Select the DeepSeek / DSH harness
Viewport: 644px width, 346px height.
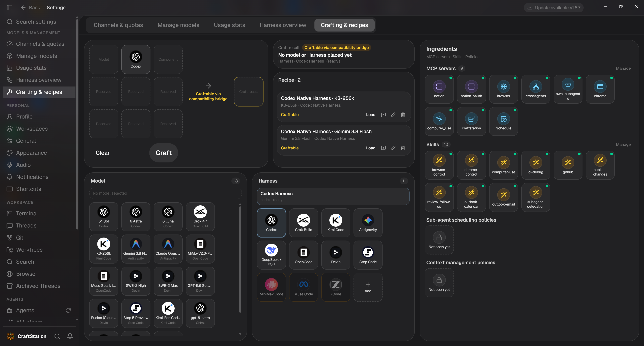pyautogui.click(x=271, y=255)
